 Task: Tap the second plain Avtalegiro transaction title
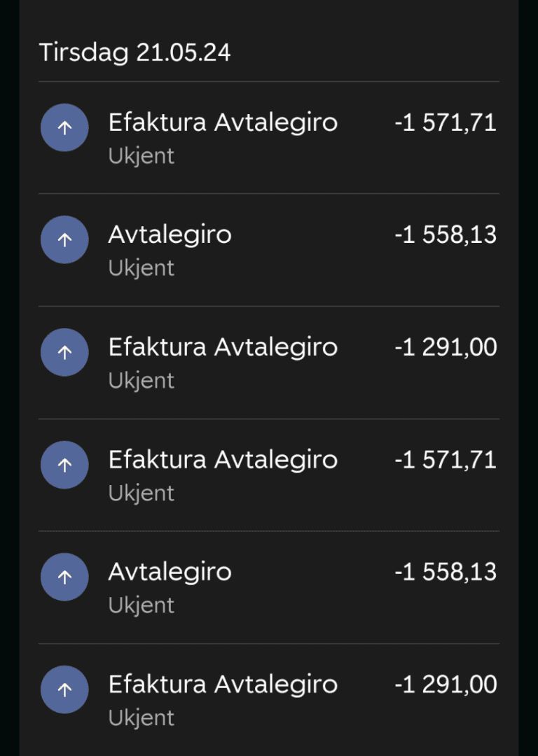click(x=170, y=572)
